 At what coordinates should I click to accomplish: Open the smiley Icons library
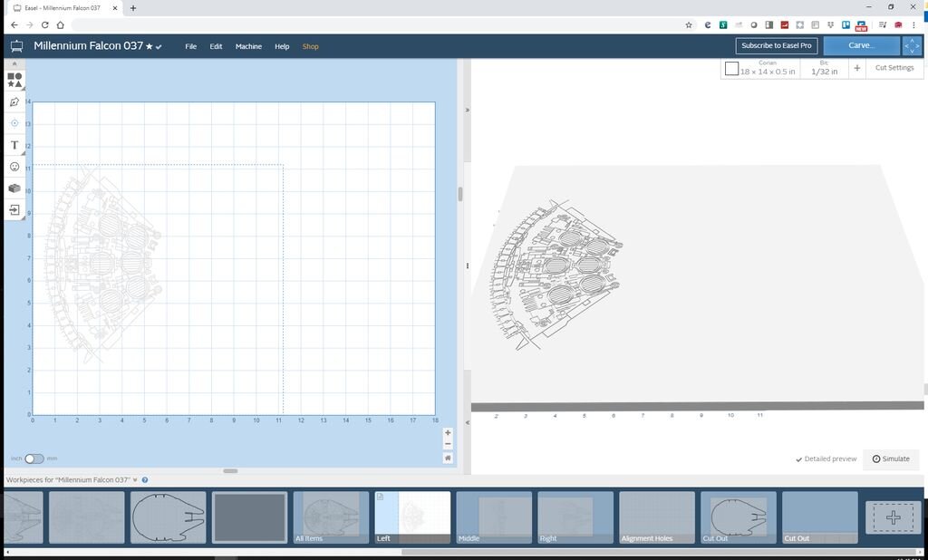pyautogui.click(x=14, y=167)
